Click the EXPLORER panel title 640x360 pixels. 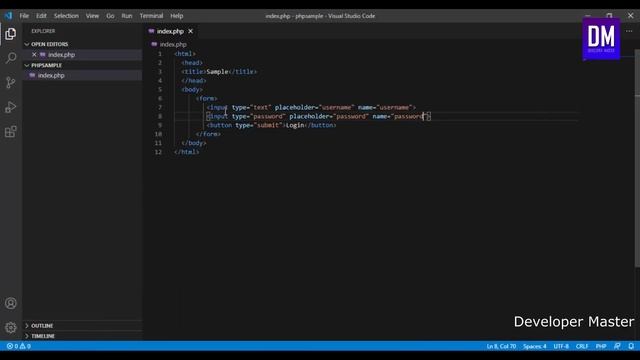[43, 31]
